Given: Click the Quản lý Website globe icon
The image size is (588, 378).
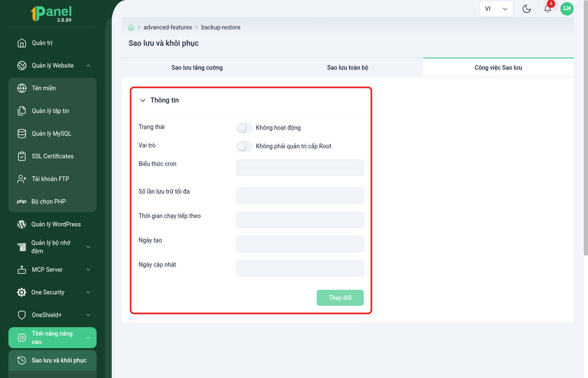Looking at the screenshot, I should [x=22, y=66].
